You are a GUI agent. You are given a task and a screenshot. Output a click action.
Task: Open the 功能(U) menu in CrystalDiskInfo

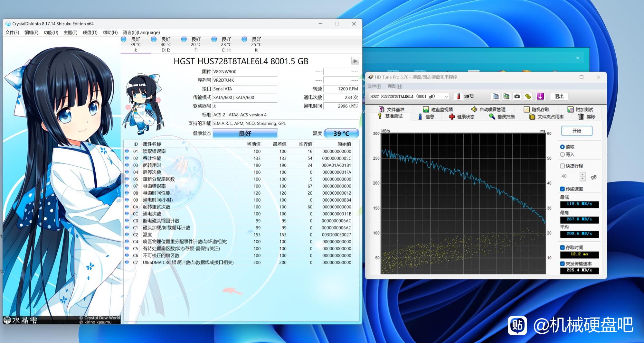51,32
